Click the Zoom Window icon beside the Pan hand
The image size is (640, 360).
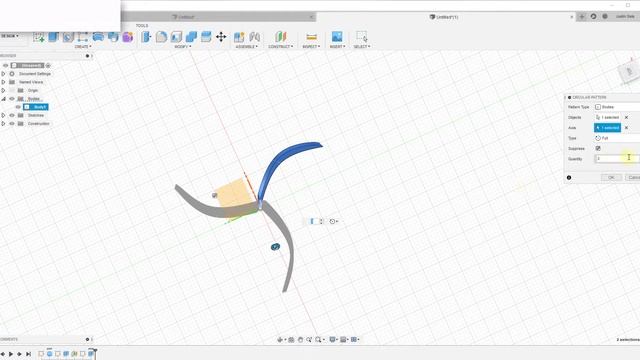click(309, 340)
